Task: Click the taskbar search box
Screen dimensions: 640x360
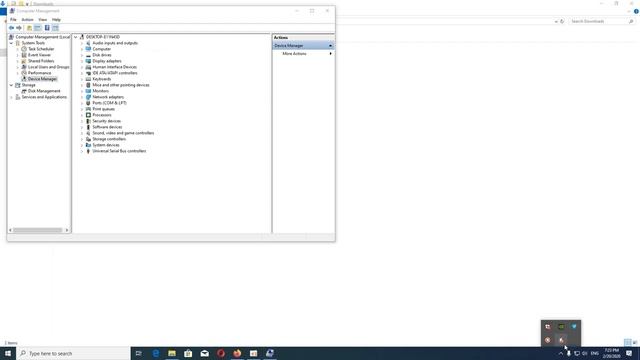Action: click(x=73, y=353)
